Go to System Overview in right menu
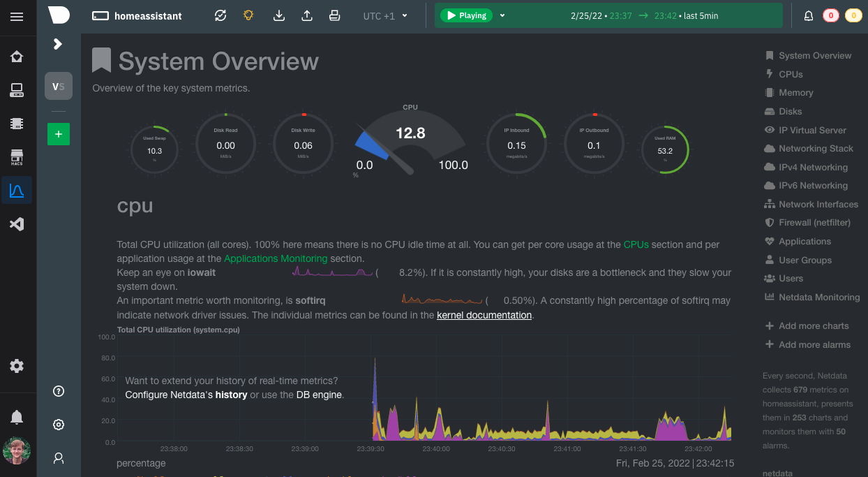 [x=808, y=55]
